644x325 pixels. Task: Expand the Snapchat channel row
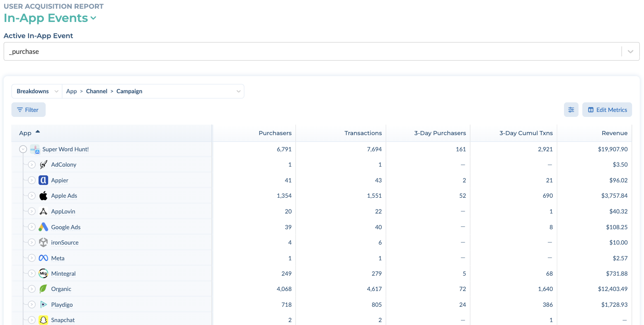point(32,320)
